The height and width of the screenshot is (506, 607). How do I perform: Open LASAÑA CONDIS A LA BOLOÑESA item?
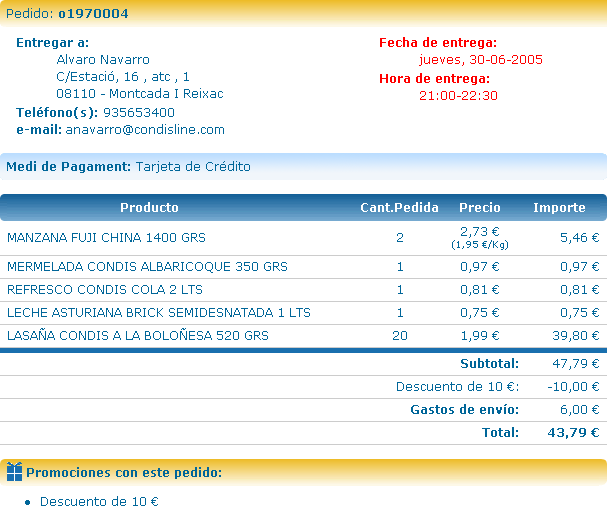click(x=138, y=336)
